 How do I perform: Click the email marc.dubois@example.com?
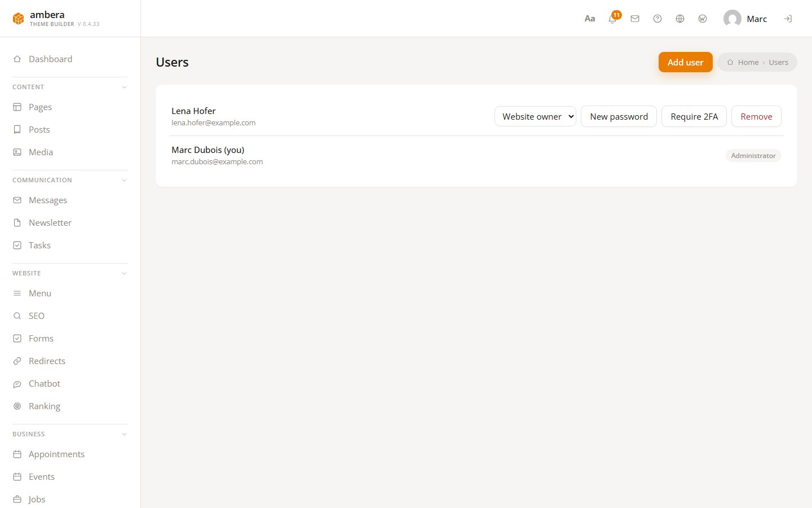217,161
